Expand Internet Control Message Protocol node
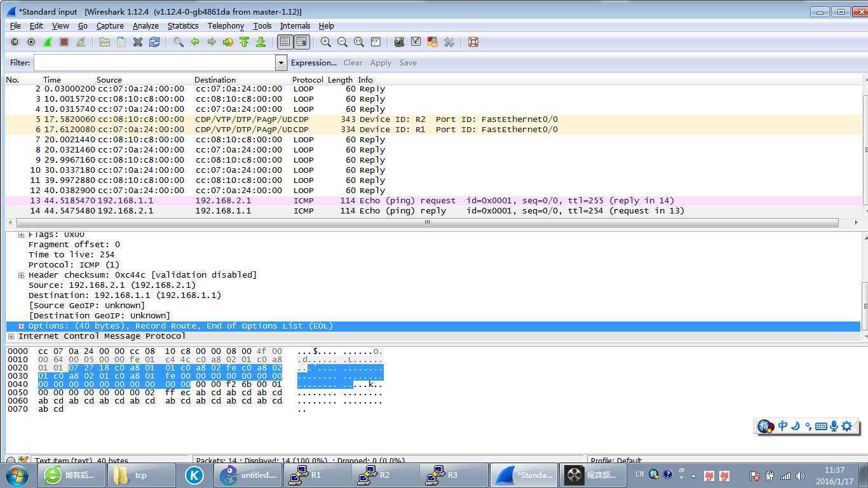868x488 pixels. (x=11, y=336)
